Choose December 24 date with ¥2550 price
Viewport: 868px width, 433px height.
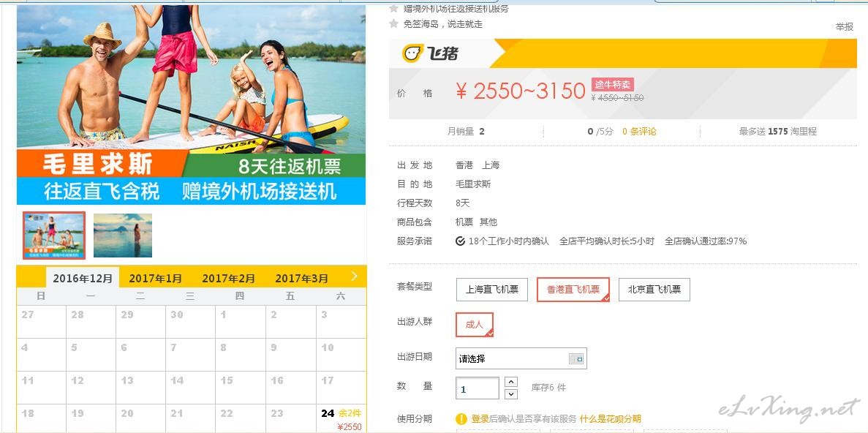(341, 419)
